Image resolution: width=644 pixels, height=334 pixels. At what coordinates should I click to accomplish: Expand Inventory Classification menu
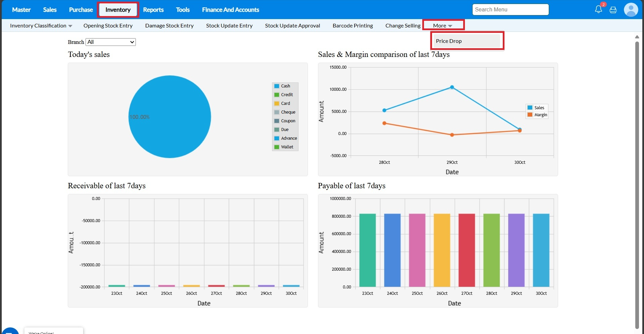(x=41, y=26)
